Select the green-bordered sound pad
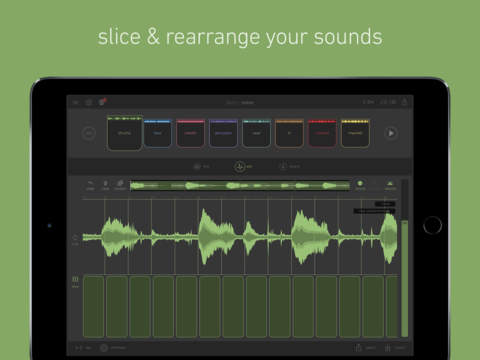The width and height of the screenshot is (480, 360). coord(125,133)
